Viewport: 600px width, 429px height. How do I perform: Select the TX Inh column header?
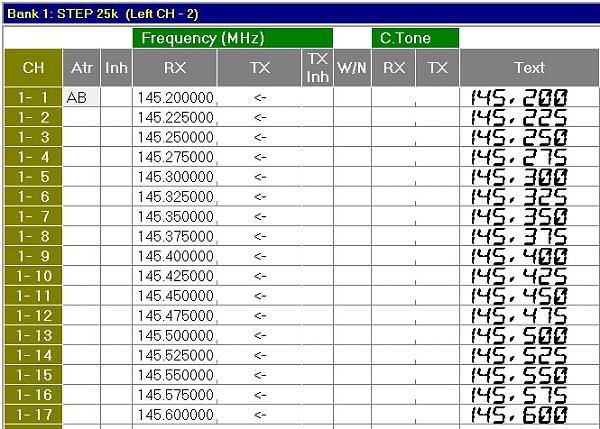point(318,68)
